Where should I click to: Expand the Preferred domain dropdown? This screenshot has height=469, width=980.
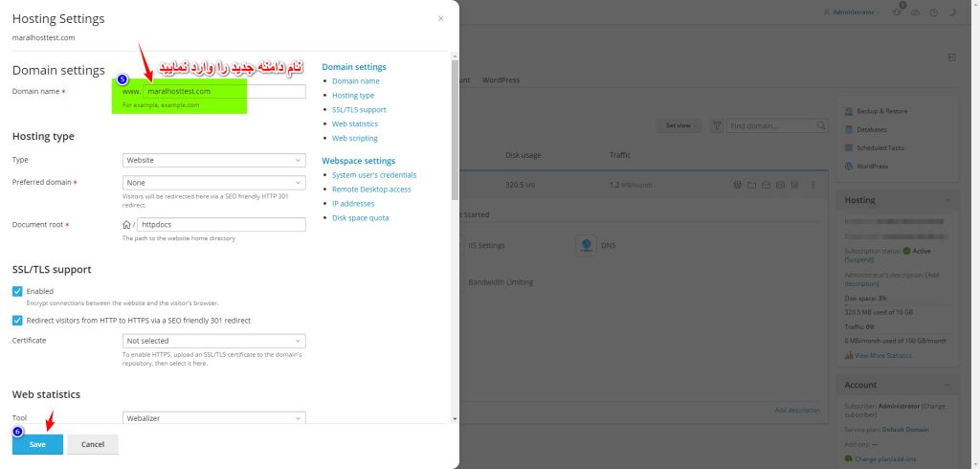[214, 182]
